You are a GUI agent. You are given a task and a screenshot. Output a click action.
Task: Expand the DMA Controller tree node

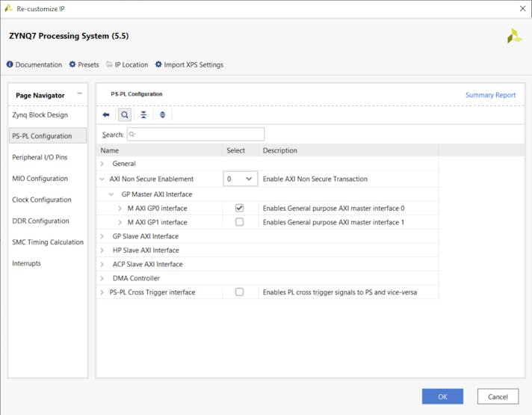coord(102,278)
